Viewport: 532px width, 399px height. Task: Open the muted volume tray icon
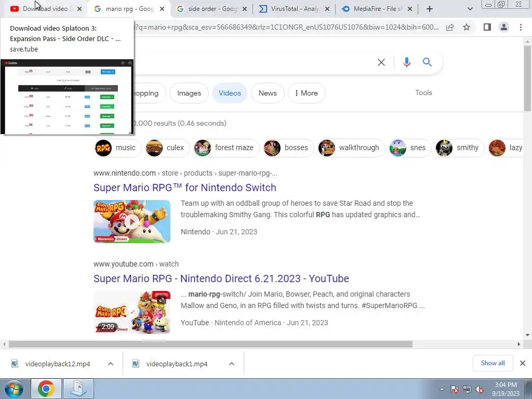(x=480, y=389)
